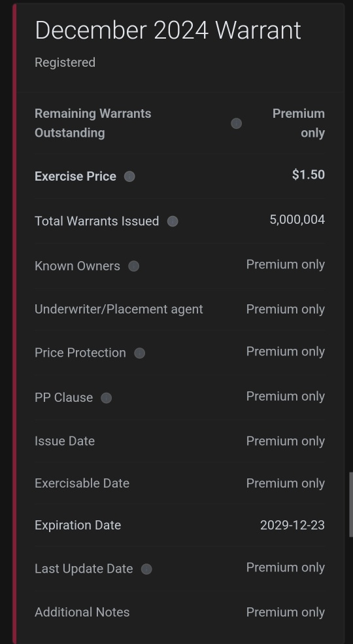Click Premium only for Last Update Date
The image size is (353, 644).
(285, 567)
